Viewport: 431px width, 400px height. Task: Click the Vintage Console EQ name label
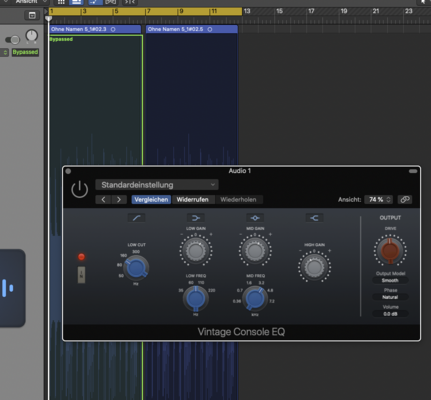[x=241, y=332]
